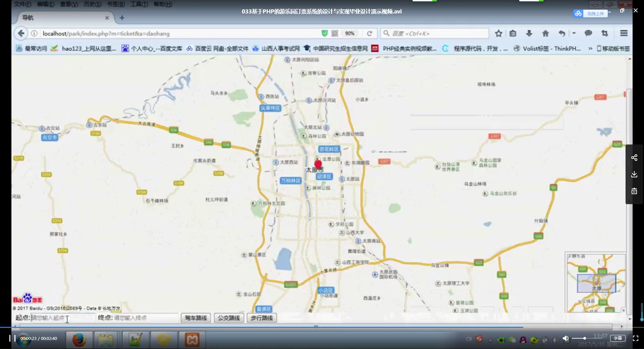Toggle subtitles with 字幕 button
The height and width of the screenshot is (349, 644).
coord(618,338)
